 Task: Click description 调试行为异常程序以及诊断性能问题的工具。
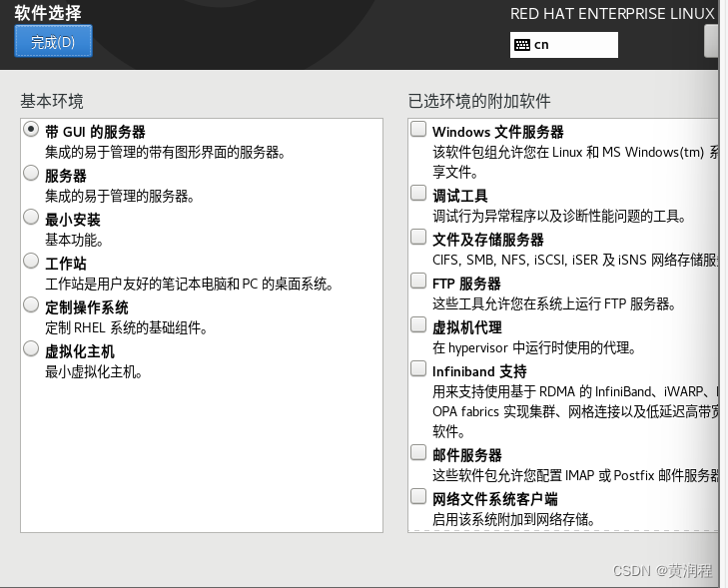(x=559, y=216)
